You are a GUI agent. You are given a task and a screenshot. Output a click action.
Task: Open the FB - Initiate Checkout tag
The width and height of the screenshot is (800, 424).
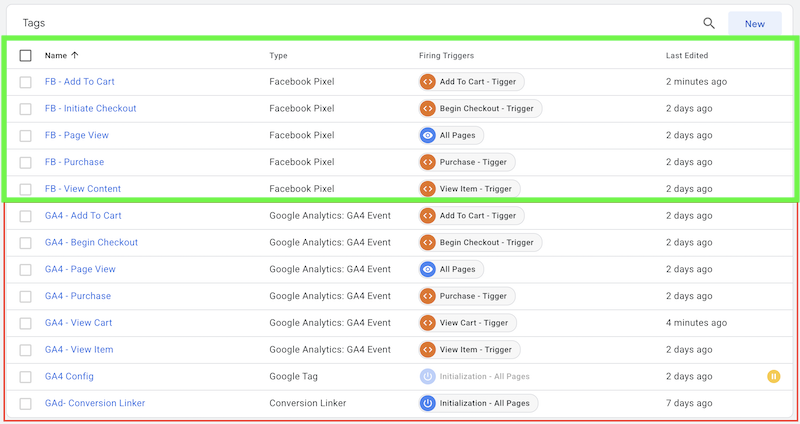coord(90,108)
